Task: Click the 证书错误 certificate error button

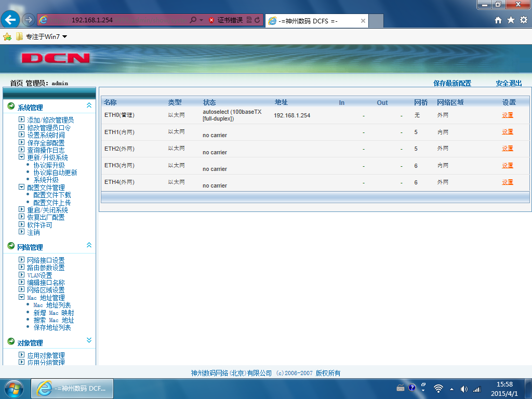Action: point(226,20)
